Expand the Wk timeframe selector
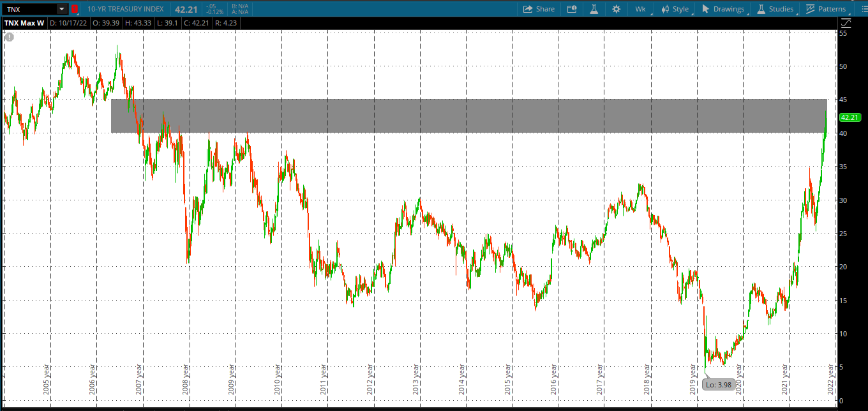The image size is (868, 411). pos(641,9)
